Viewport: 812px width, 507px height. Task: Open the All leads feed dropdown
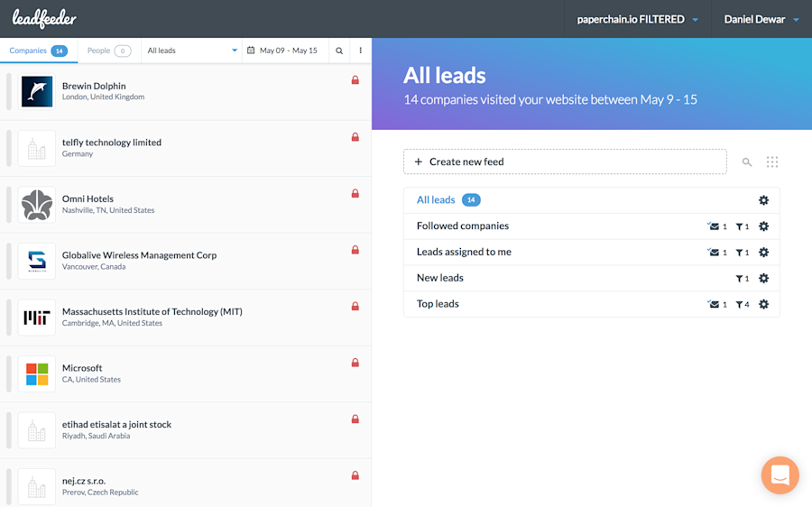coord(191,51)
